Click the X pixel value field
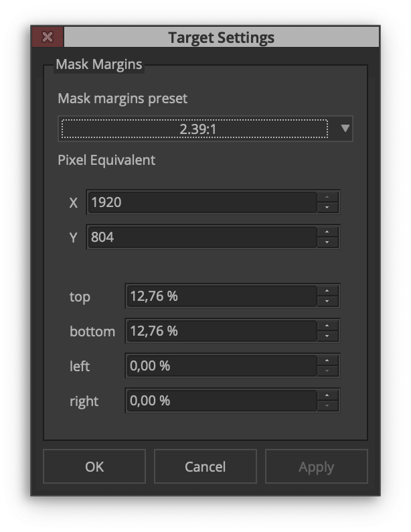The width and height of the screenshot is (411, 532). pyautogui.click(x=201, y=202)
